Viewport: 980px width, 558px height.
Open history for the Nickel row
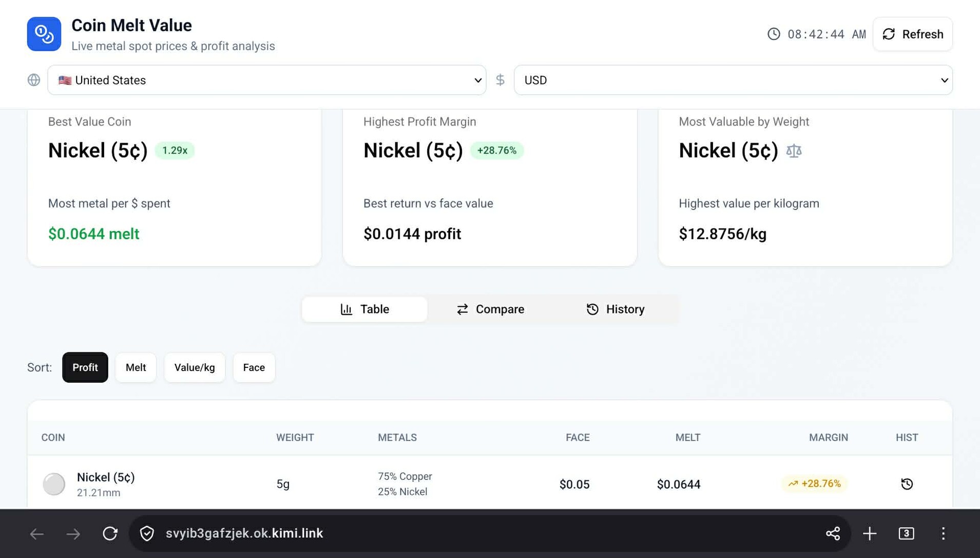click(x=907, y=483)
